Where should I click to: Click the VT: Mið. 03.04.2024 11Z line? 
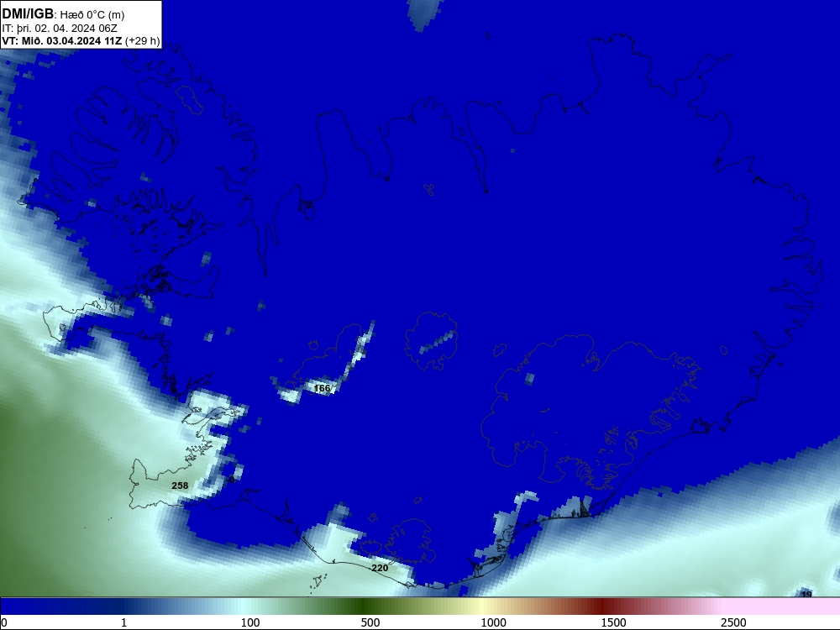[x=81, y=40]
